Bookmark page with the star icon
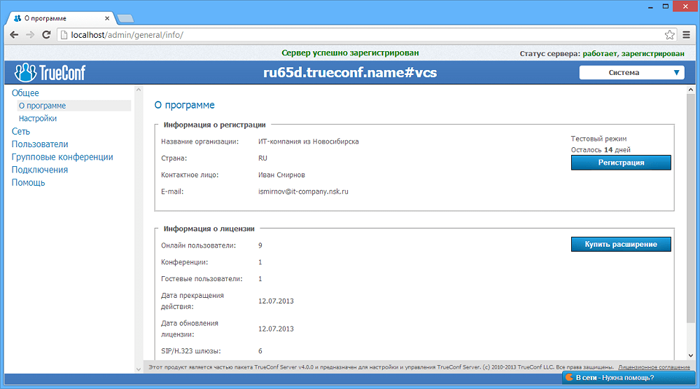700x389 pixels. 669,35
